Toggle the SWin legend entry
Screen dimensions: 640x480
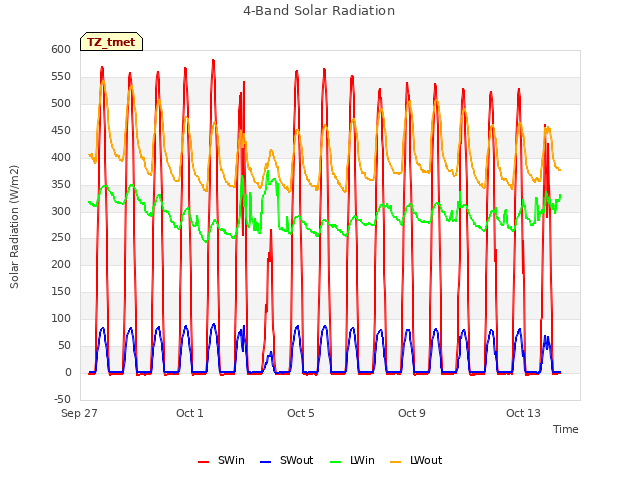[221, 460]
